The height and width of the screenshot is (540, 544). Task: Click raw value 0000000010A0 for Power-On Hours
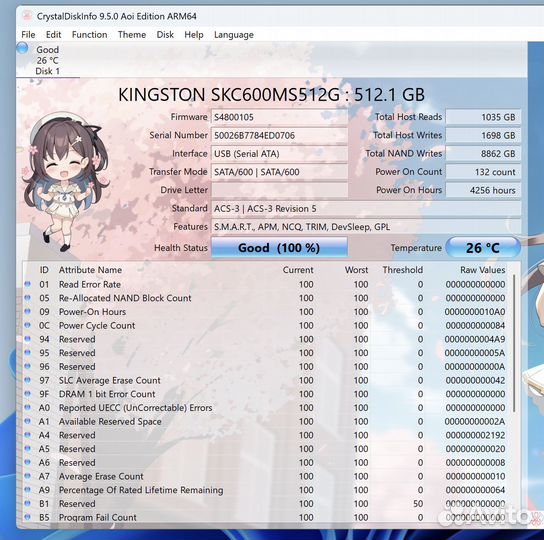tap(475, 312)
